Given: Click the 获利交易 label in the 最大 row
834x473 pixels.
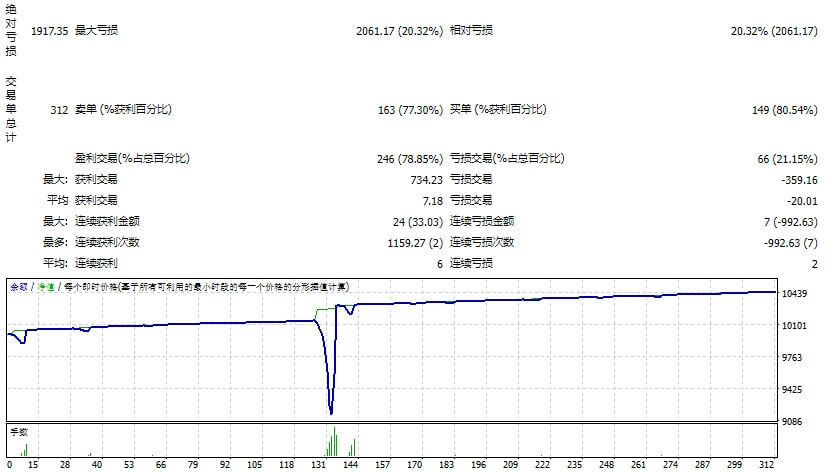Looking at the screenshot, I should [x=96, y=179].
